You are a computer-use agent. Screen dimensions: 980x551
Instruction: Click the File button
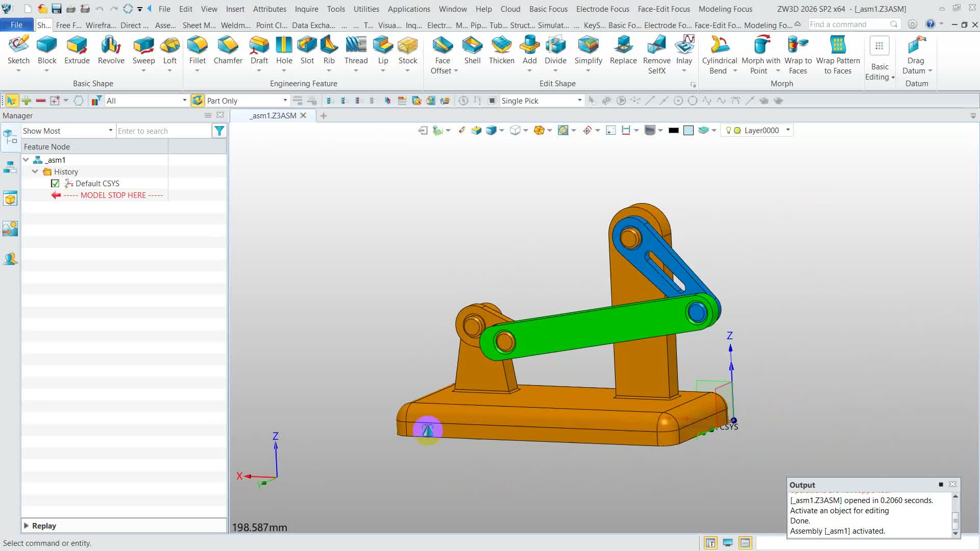[x=16, y=24]
